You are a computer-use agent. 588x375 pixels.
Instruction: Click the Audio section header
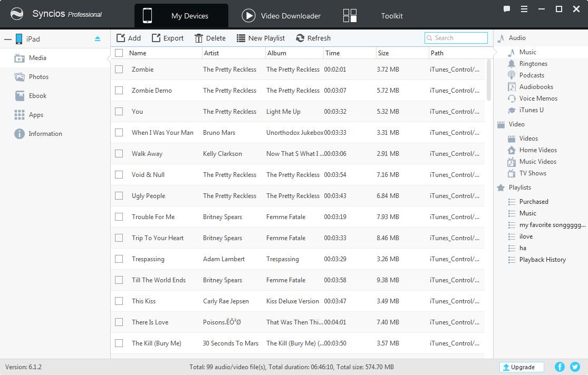click(x=512, y=38)
